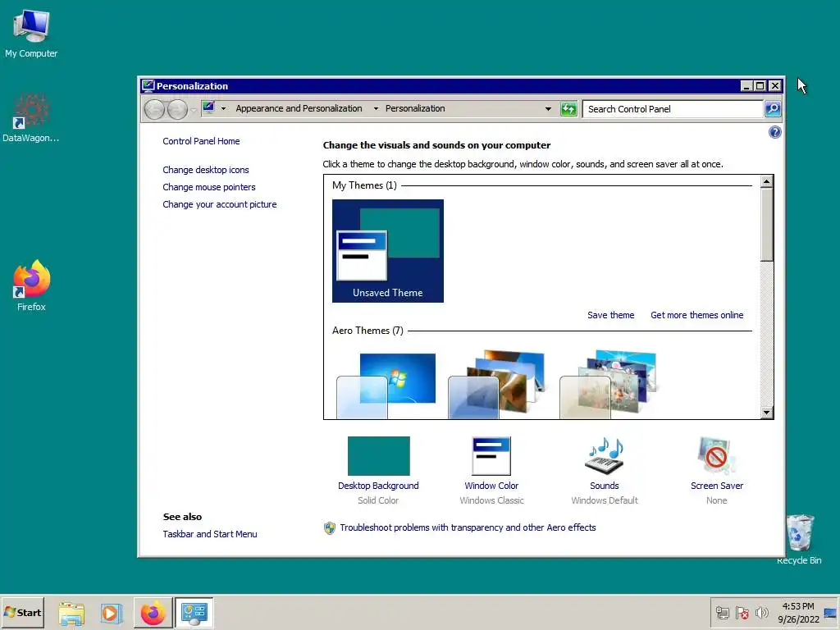This screenshot has height=630, width=840.
Task: Click the Back navigation arrow in Personalization
Action: (x=154, y=109)
